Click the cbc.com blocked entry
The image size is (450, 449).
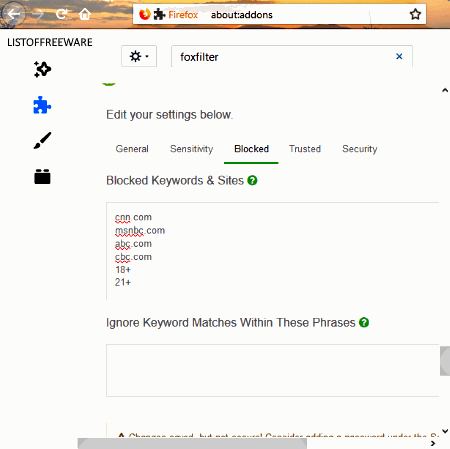pyautogui.click(x=133, y=257)
